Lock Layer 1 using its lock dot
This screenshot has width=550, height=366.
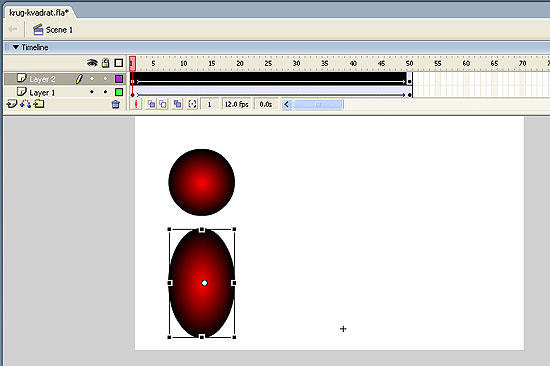(x=105, y=92)
